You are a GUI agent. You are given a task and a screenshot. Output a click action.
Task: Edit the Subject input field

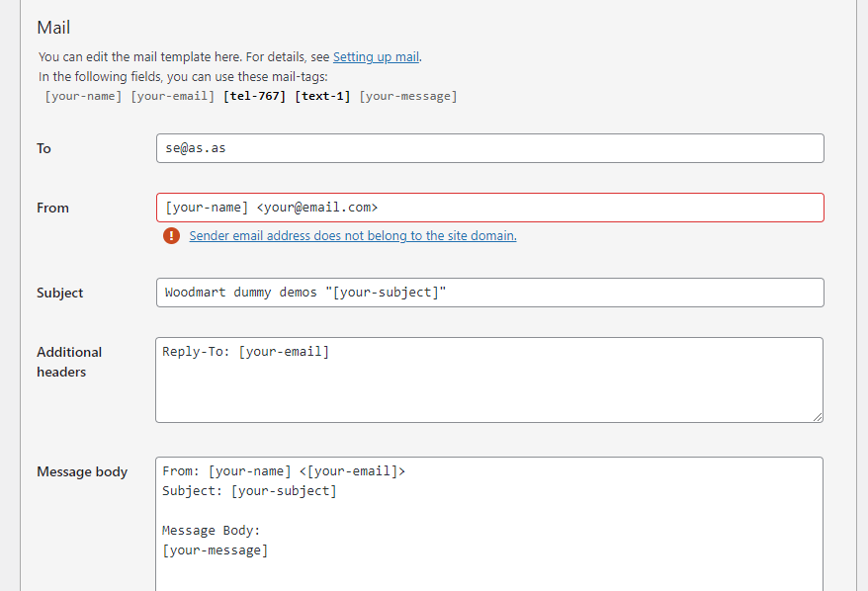tap(489, 293)
